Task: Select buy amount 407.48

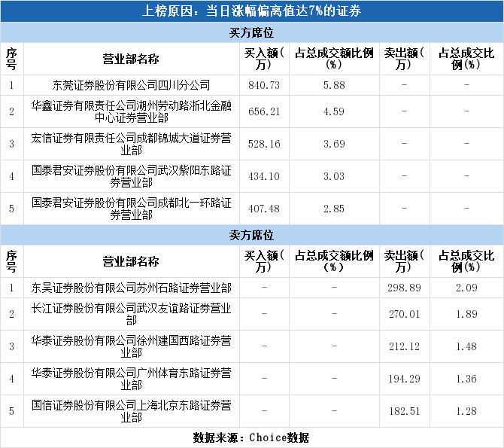Action: point(264,209)
